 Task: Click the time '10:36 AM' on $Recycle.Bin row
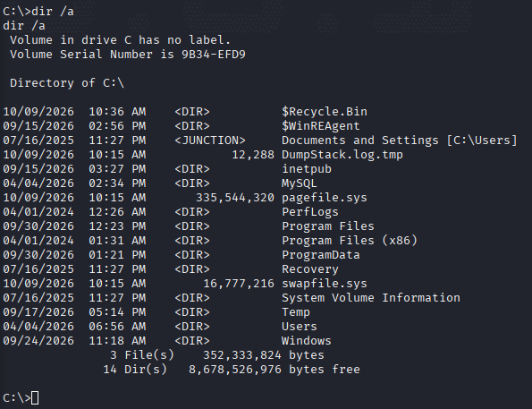tap(117, 112)
